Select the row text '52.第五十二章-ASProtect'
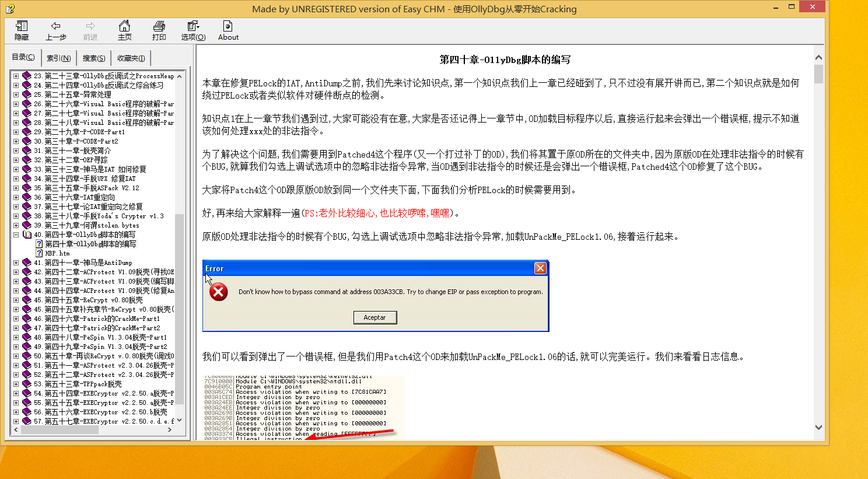 tap(104, 375)
